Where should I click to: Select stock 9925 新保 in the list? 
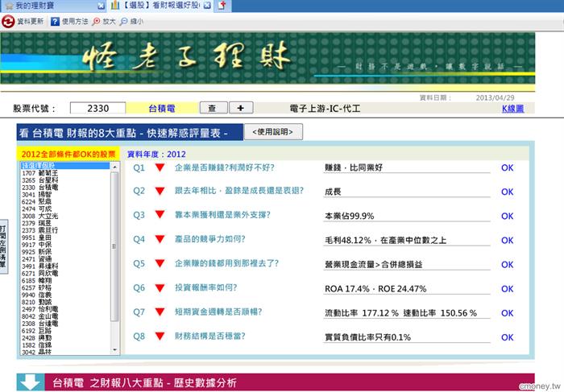[65, 252]
